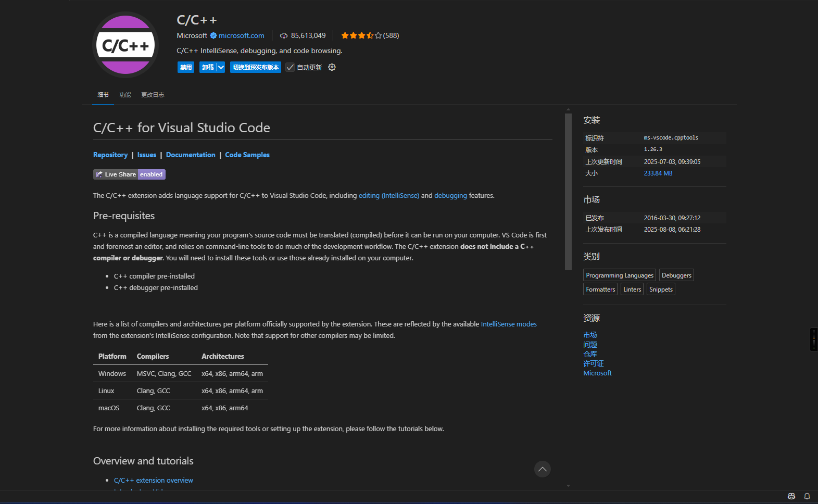Viewport: 818px width, 504px height.
Task: Click scroll down arrow of README scrollbar
Action: click(568, 486)
